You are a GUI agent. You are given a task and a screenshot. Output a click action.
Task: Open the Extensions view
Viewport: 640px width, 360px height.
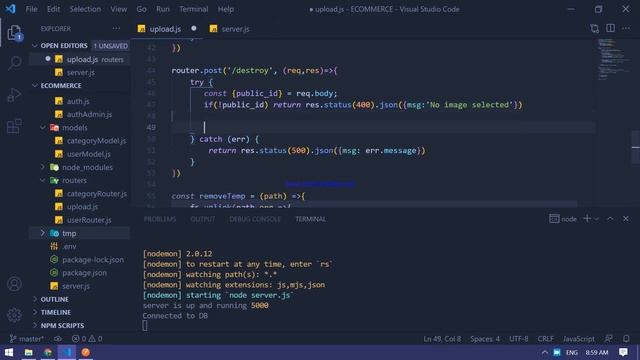pos(14,126)
